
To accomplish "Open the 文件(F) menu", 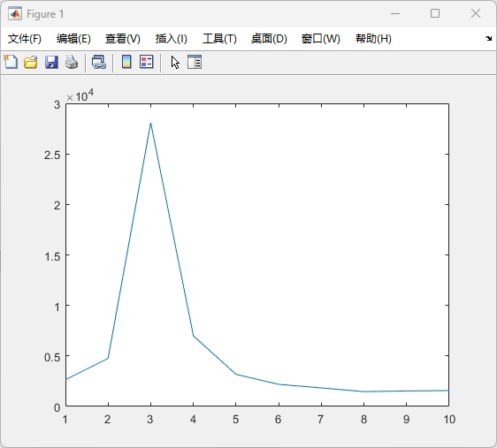I will click(x=25, y=39).
